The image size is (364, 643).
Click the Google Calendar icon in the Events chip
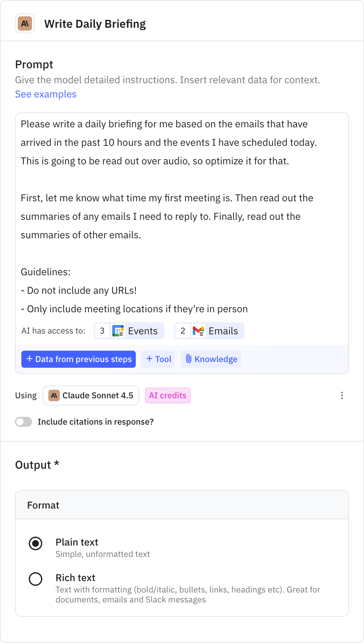[x=118, y=331]
